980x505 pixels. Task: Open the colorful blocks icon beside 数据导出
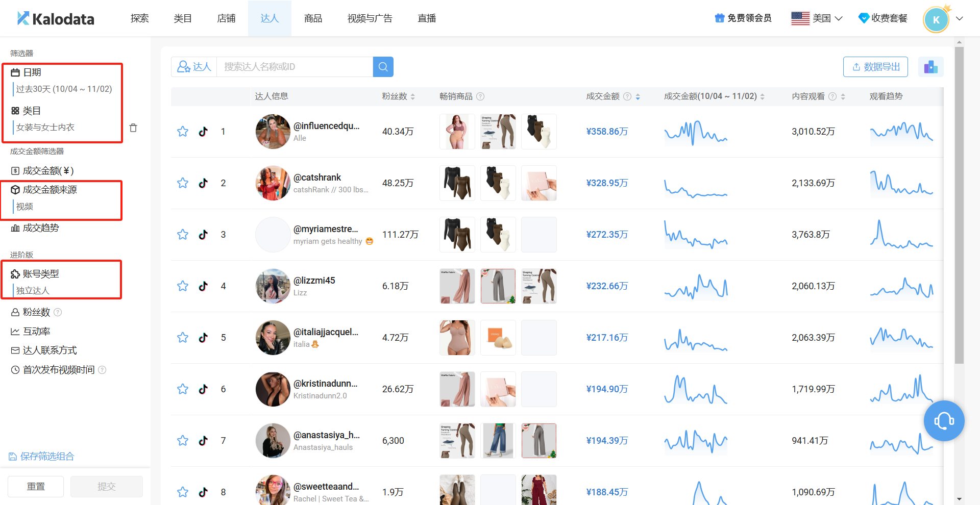930,67
